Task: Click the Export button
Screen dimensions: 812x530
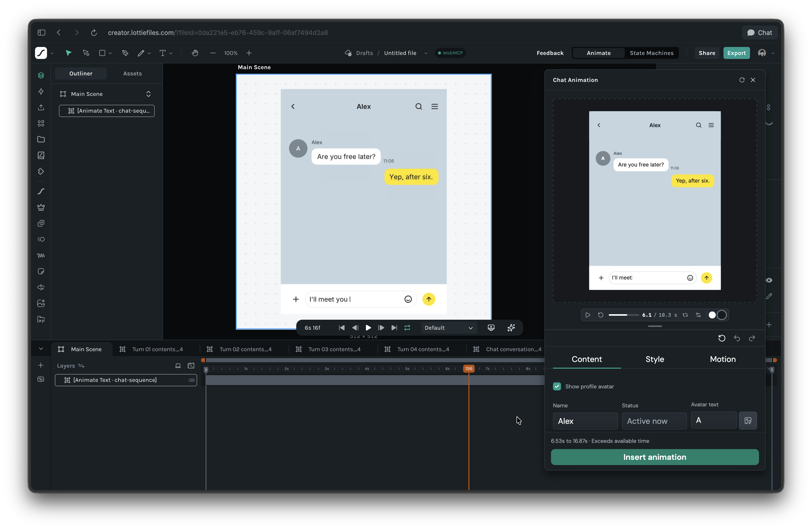Action: point(736,53)
